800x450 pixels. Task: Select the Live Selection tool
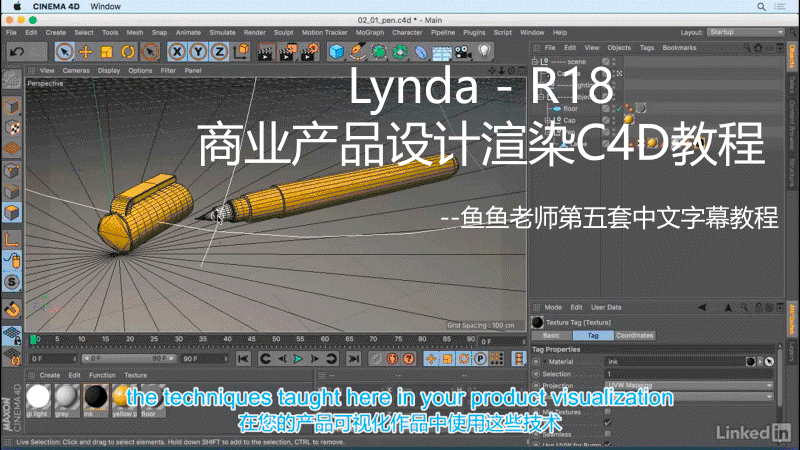coord(64,52)
